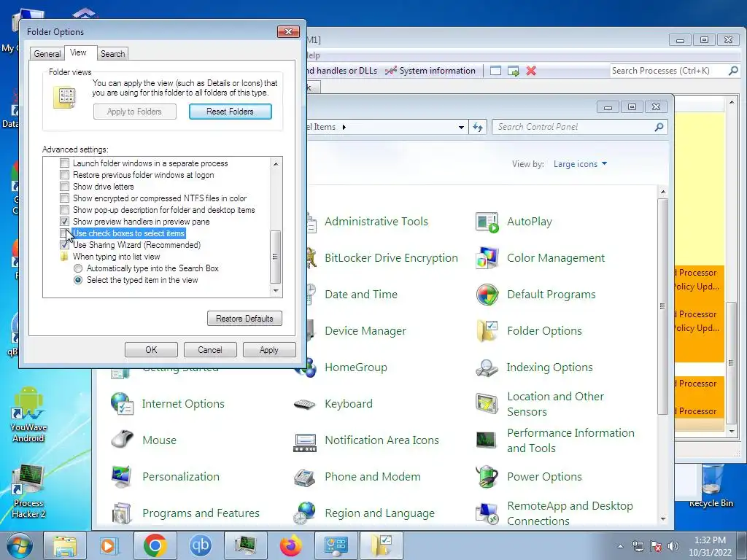Check Show drive letters option
Image resolution: width=747 pixels, height=560 pixels.
[64, 187]
